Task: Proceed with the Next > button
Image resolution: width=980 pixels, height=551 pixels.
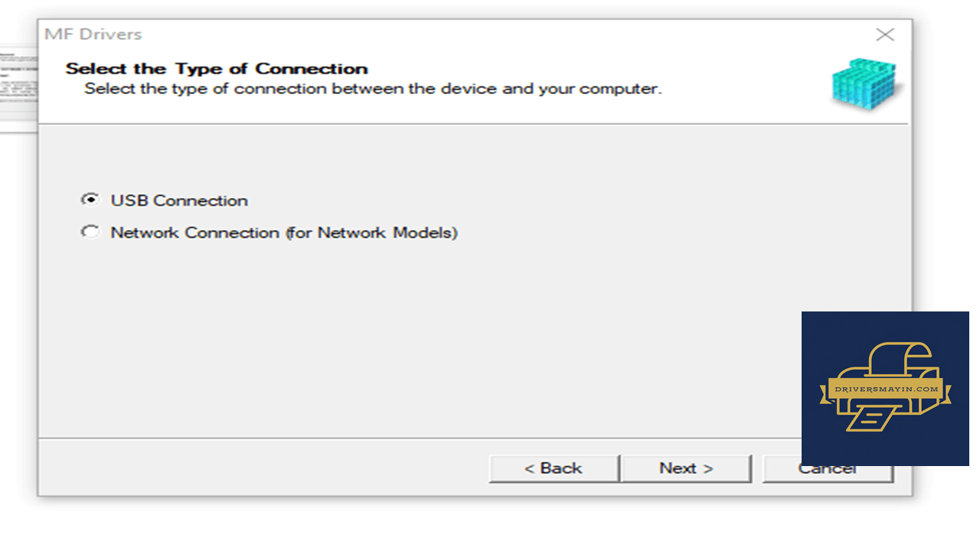Action: tap(686, 468)
